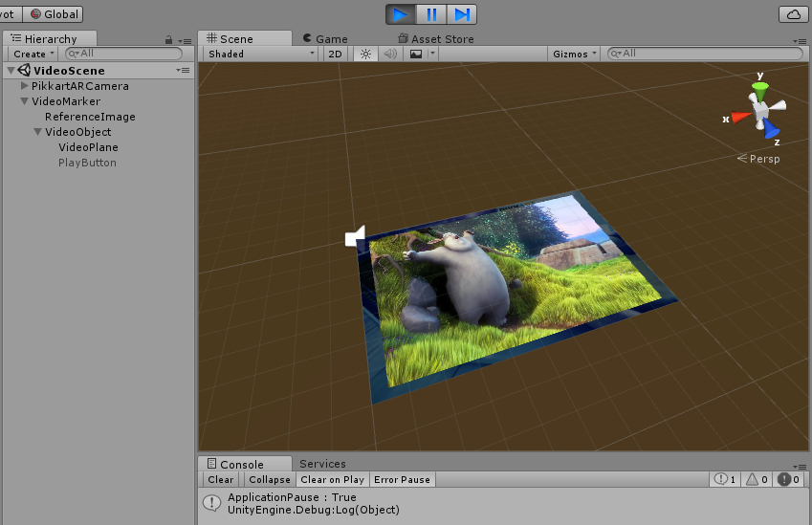812x525 pixels.
Task: Click the Hierarchy search field
Action: 123,54
